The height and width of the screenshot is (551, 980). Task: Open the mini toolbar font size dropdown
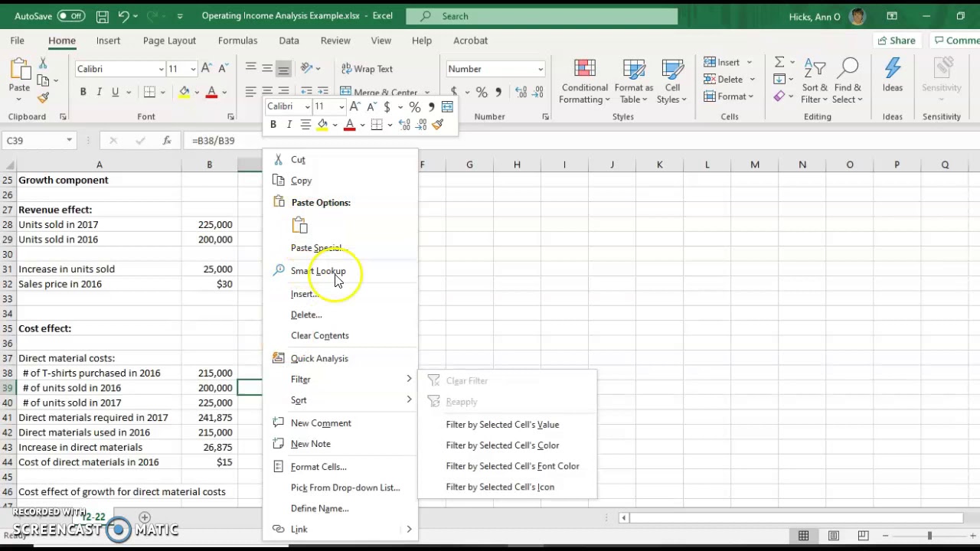pyautogui.click(x=341, y=107)
